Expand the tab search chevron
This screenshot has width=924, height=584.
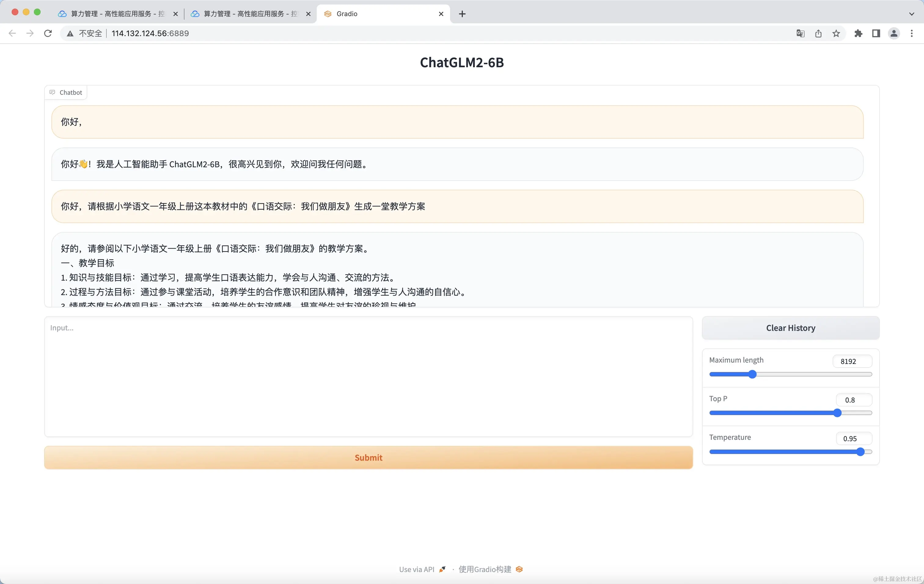click(912, 14)
